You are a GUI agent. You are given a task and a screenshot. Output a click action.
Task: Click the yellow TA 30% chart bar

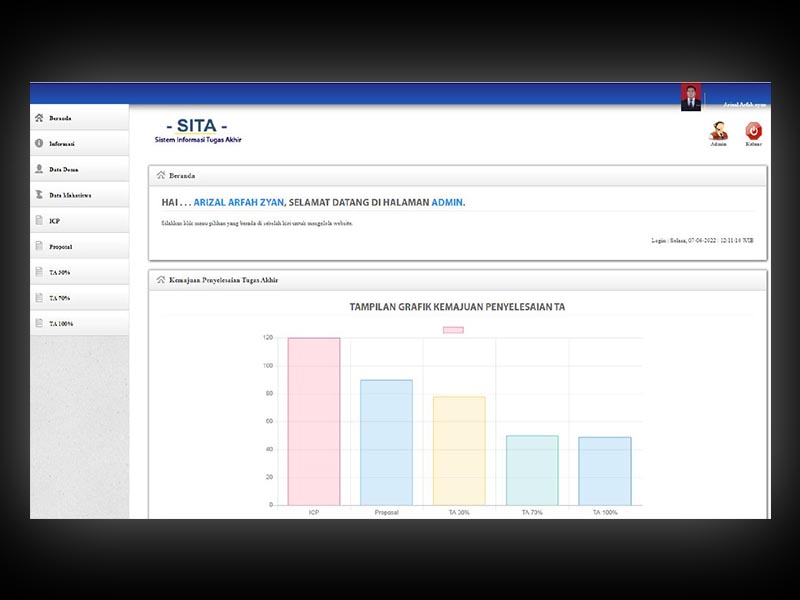pos(459,451)
